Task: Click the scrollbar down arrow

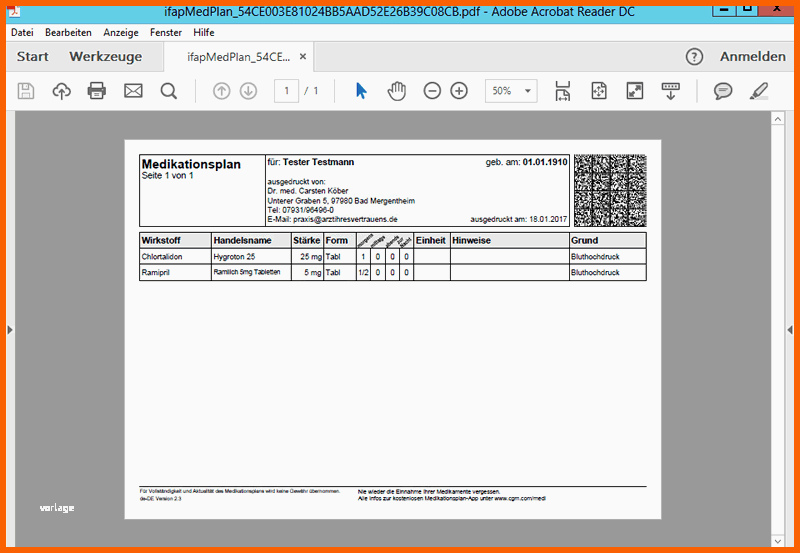Action: (x=778, y=540)
